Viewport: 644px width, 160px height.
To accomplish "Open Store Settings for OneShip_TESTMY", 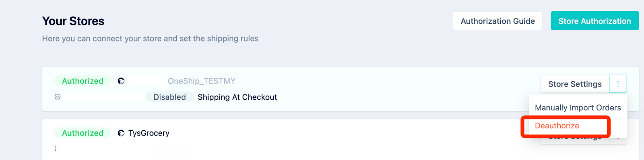I will point(575,84).
